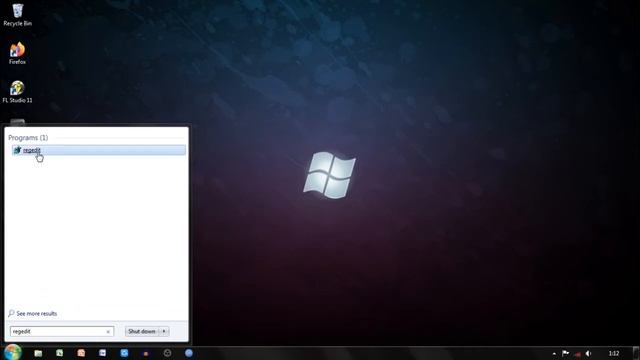Click the magnifier icon beside See more results
This screenshot has height=360, width=640.
pos(11,313)
